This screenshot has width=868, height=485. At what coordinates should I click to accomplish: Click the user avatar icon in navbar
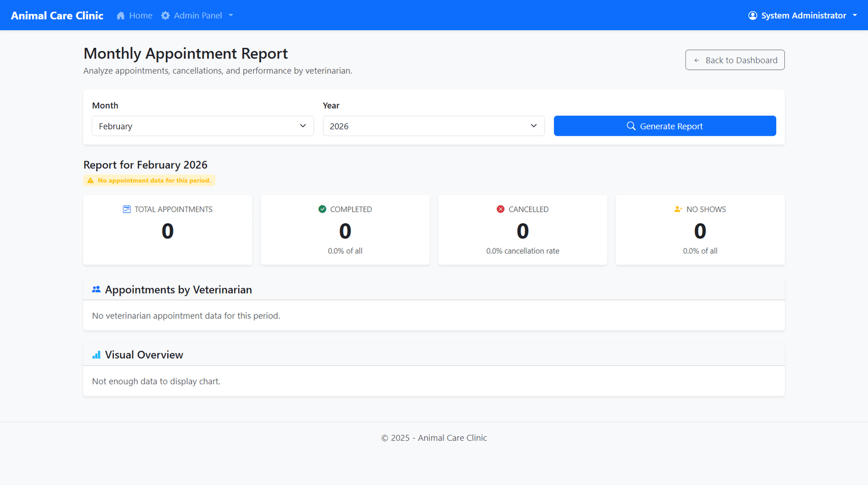tap(752, 15)
